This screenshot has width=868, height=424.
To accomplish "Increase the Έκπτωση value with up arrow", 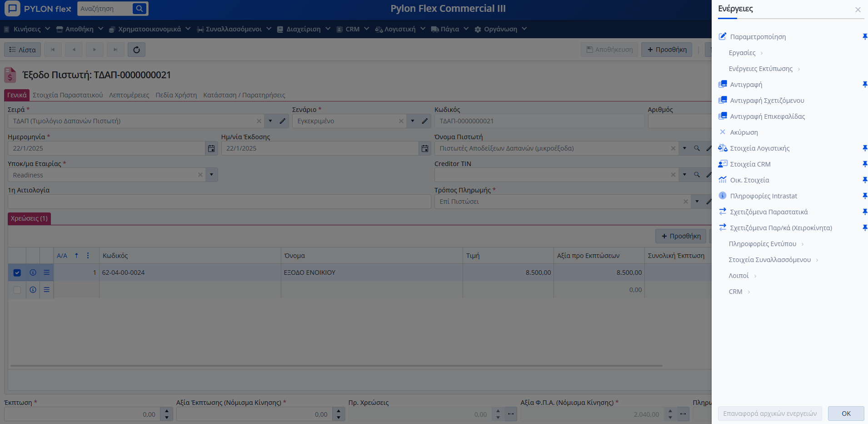I will click(x=167, y=411).
